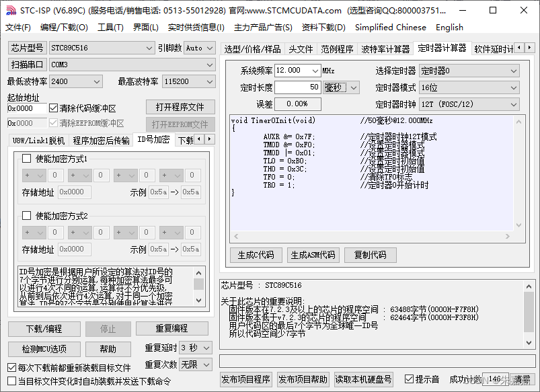The height and width of the screenshot is (392, 540).
Task: Open 最高波特率 115200 dropdown
Action: coord(189,81)
